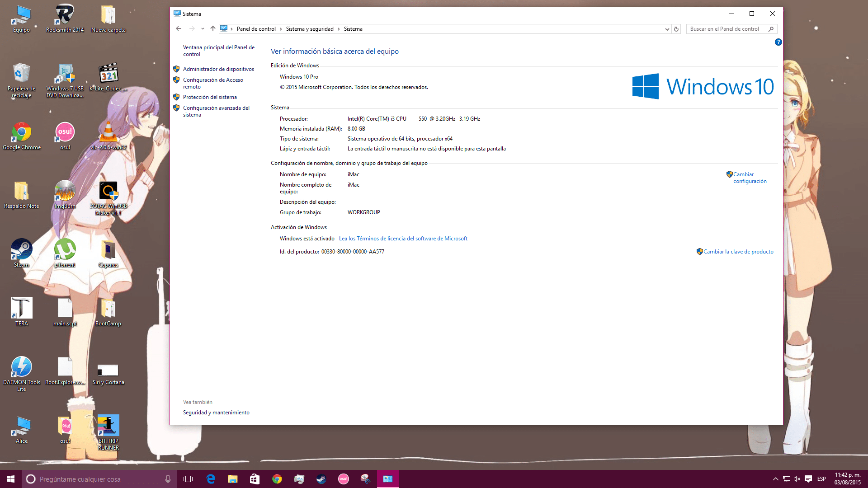The height and width of the screenshot is (488, 868).
Task: Select Windows 7 USB DVD Download icon
Action: 65,80
